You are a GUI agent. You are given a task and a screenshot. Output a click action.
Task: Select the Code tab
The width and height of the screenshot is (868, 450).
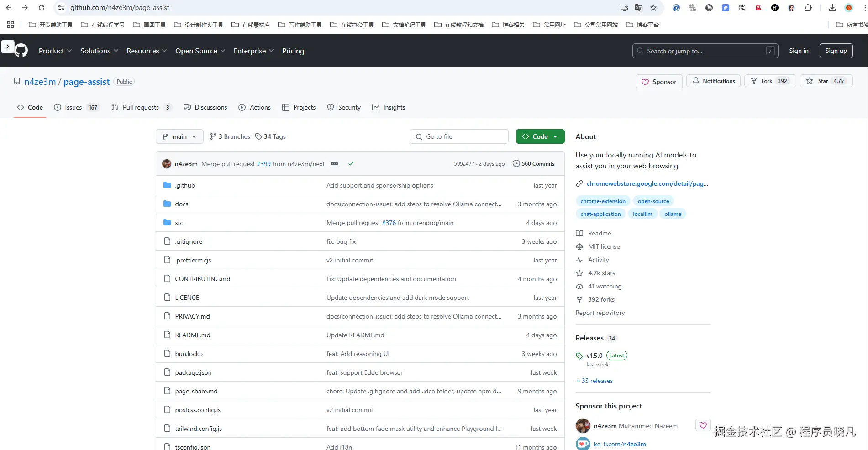tap(30, 107)
